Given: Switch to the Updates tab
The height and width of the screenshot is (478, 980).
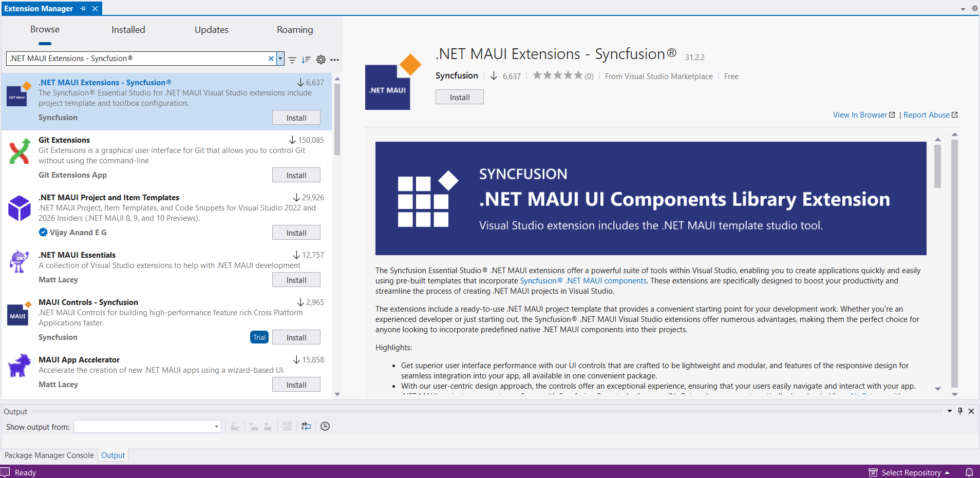Looking at the screenshot, I should (212, 30).
